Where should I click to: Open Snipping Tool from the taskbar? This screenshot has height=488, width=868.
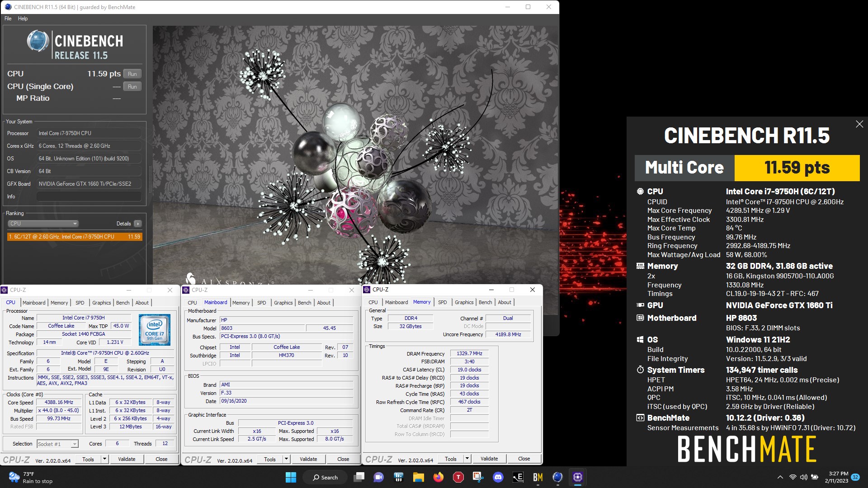[x=478, y=477]
